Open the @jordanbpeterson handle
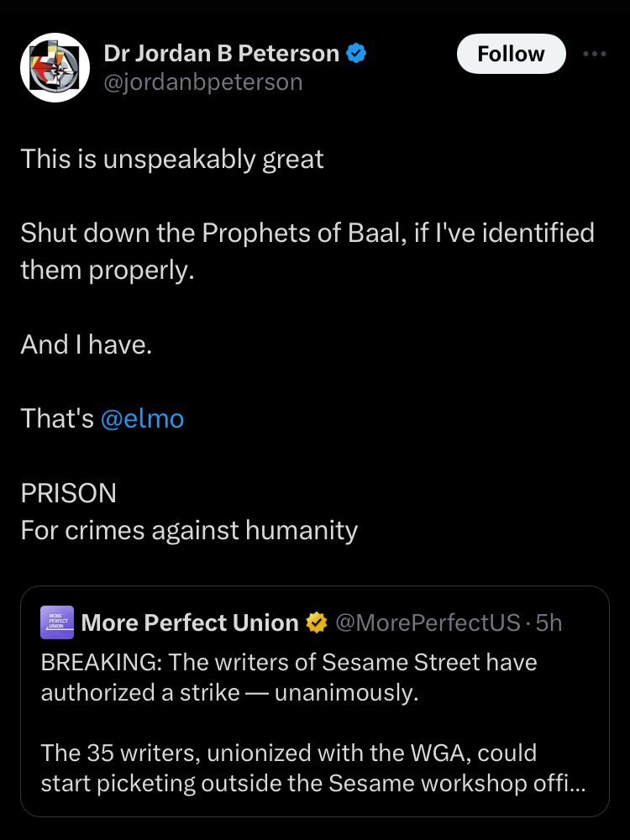 203,82
